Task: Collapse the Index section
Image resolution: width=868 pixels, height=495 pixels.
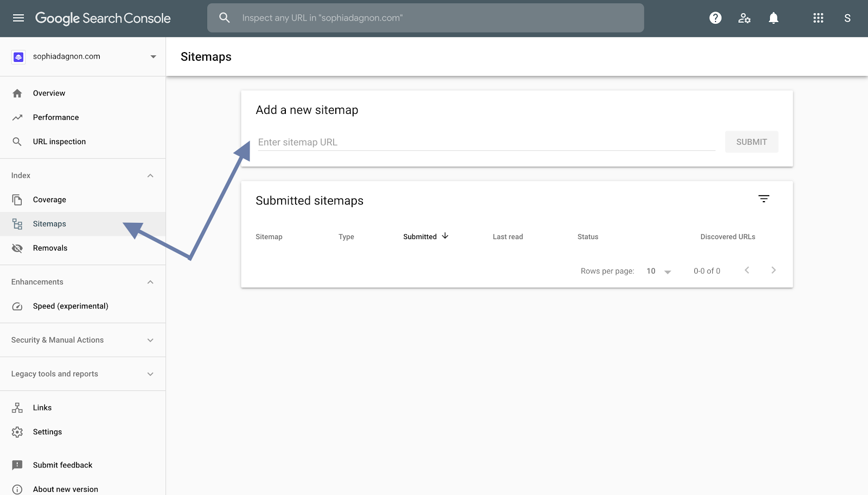Action: coord(150,176)
